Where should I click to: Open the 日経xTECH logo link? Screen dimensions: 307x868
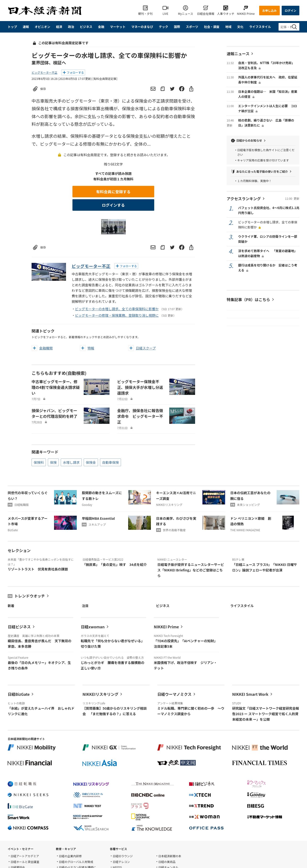(x=200, y=795)
